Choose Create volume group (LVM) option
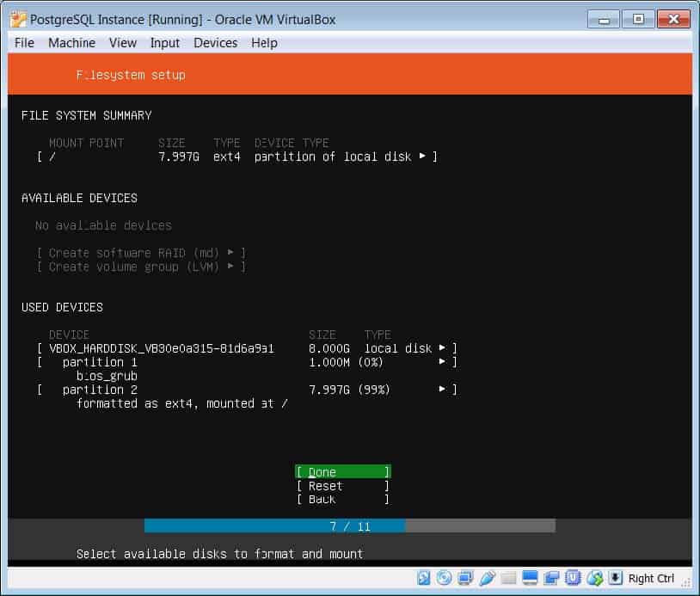This screenshot has width=700, height=596. pos(141,267)
